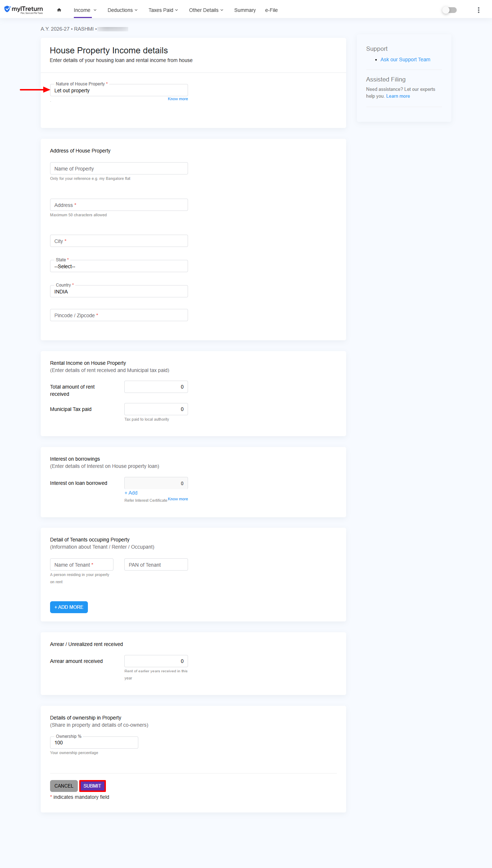492x868 pixels.
Task: Open the Country dropdown showing INDIA
Action: pos(119,291)
